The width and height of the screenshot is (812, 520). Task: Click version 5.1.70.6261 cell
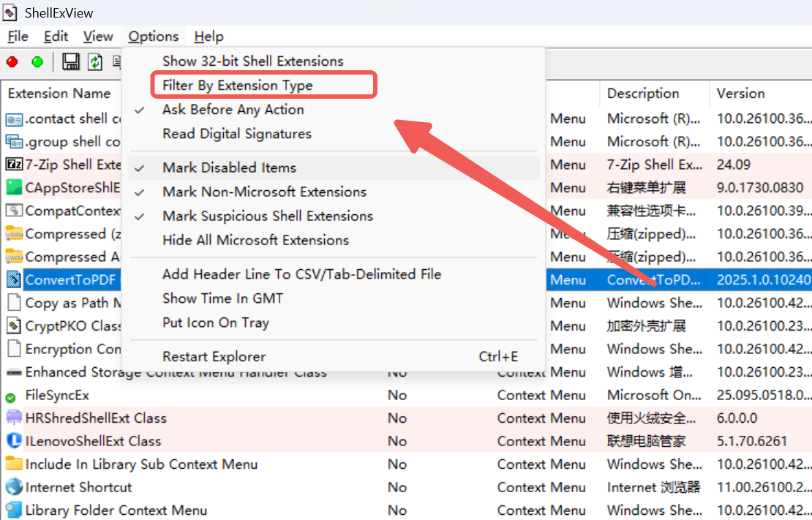(752, 441)
